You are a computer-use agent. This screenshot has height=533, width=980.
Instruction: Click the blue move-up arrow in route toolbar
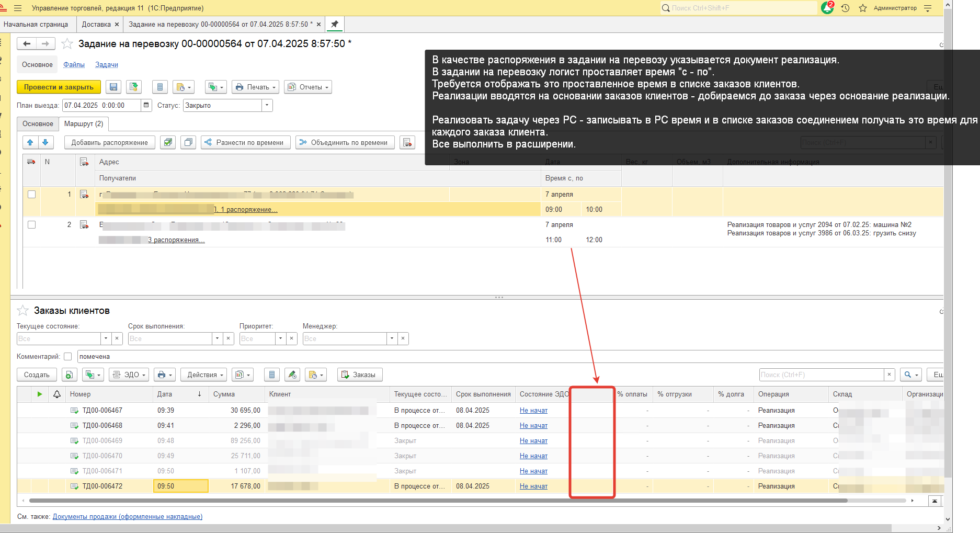[x=30, y=142]
